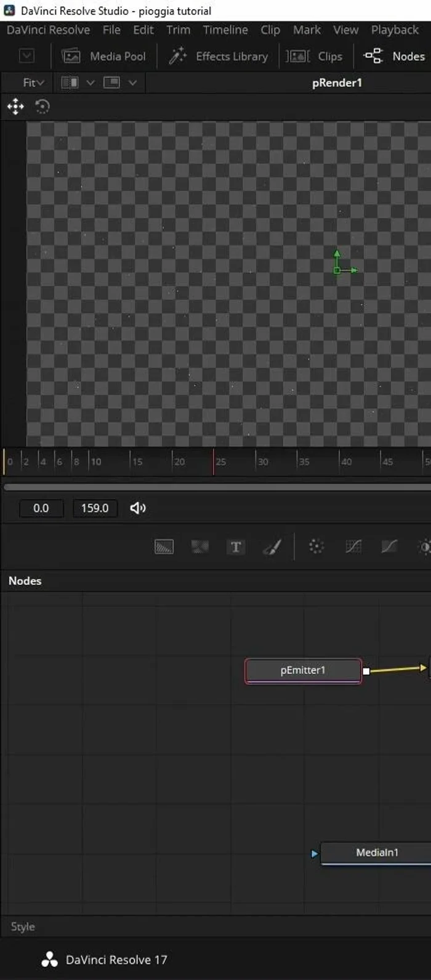Add a Background node from toolbar
Viewport: 431px width, 980px height.
click(x=164, y=547)
